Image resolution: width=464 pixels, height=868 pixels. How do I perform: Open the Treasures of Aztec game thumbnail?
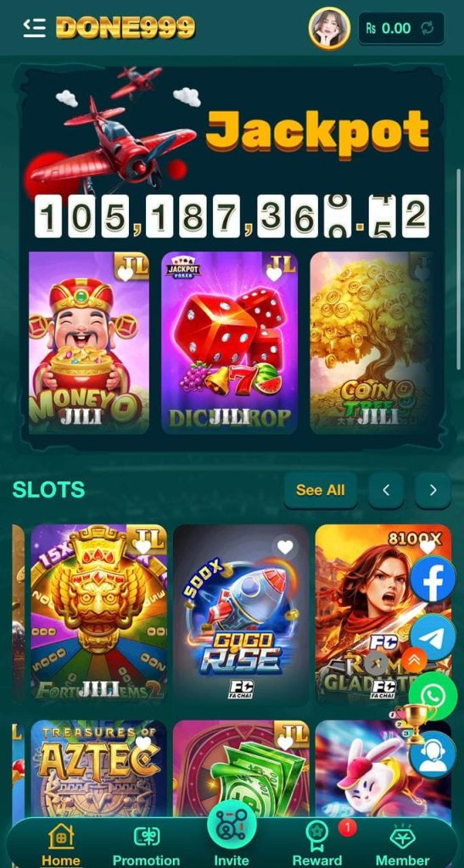98,766
